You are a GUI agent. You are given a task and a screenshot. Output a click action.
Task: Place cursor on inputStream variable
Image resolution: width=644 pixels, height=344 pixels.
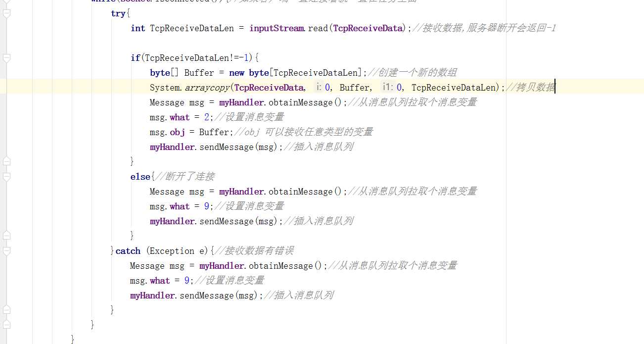[277, 28]
